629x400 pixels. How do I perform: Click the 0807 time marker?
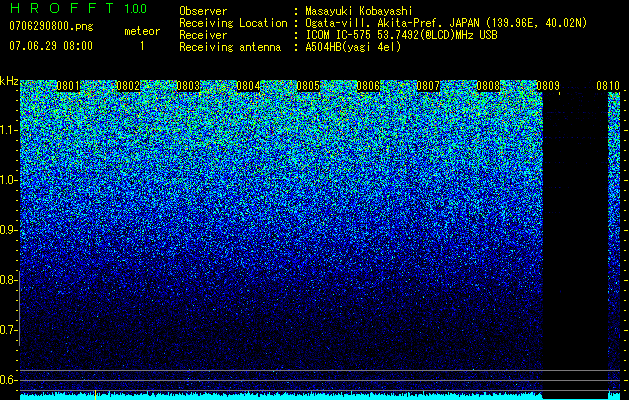pos(428,86)
